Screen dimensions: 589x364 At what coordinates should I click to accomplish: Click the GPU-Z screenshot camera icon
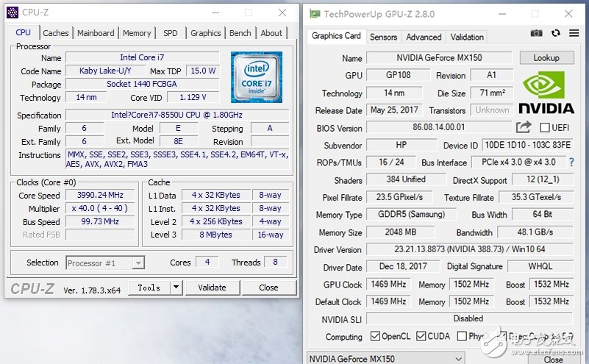point(536,33)
